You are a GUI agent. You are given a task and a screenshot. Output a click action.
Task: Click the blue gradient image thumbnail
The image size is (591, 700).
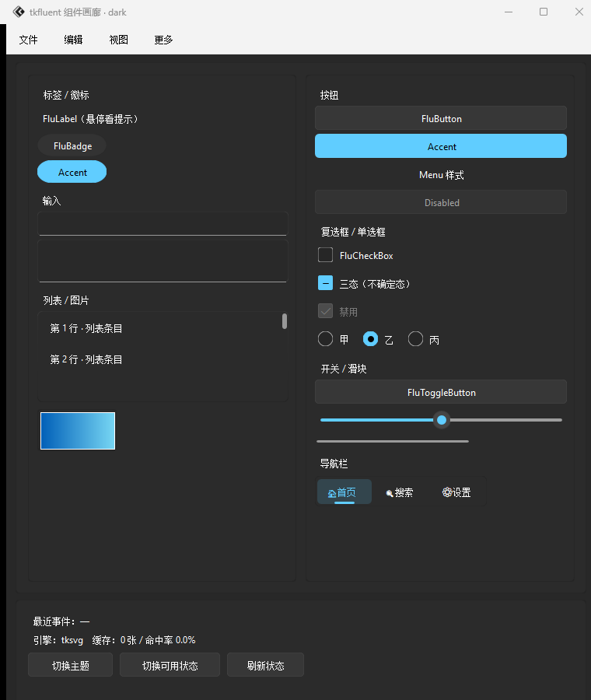tap(78, 430)
